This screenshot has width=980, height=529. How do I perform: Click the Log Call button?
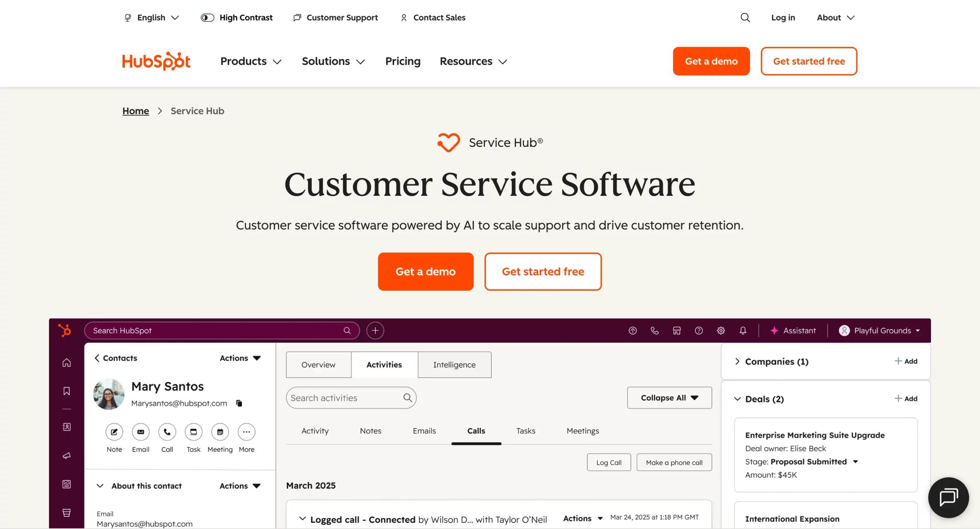click(609, 462)
